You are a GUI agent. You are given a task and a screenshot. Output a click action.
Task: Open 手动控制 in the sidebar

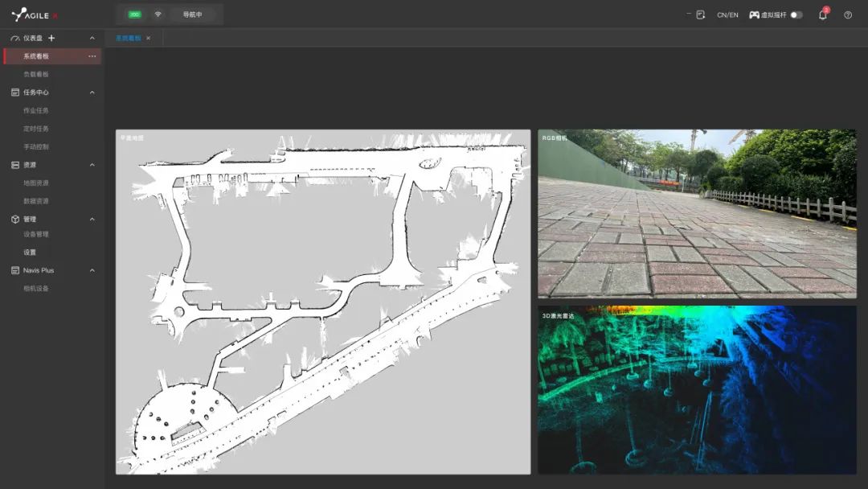coord(36,146)
